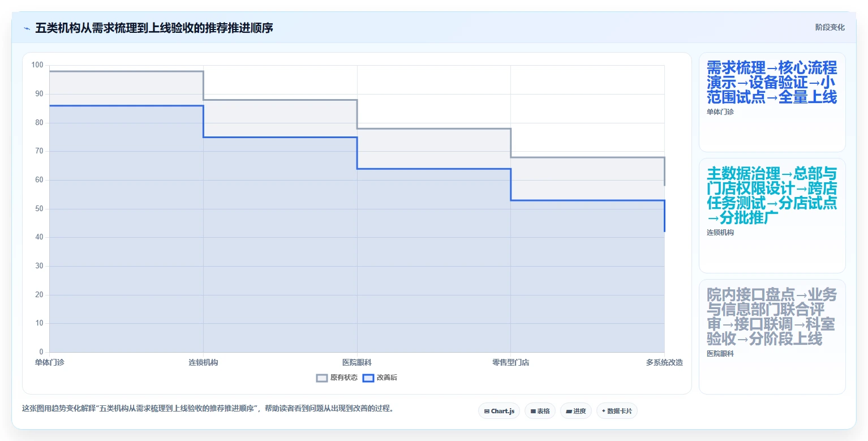868x441 pixels.
Task: Click the x-axis label 多系统改造
Action: [664, 362]
